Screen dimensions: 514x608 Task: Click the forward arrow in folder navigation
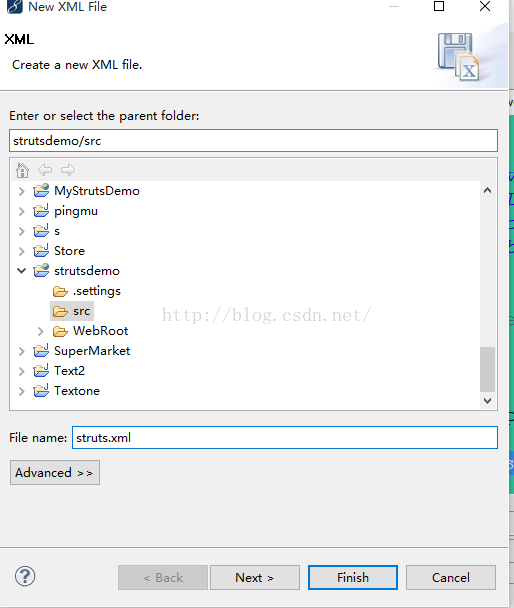tap(68, 170)
